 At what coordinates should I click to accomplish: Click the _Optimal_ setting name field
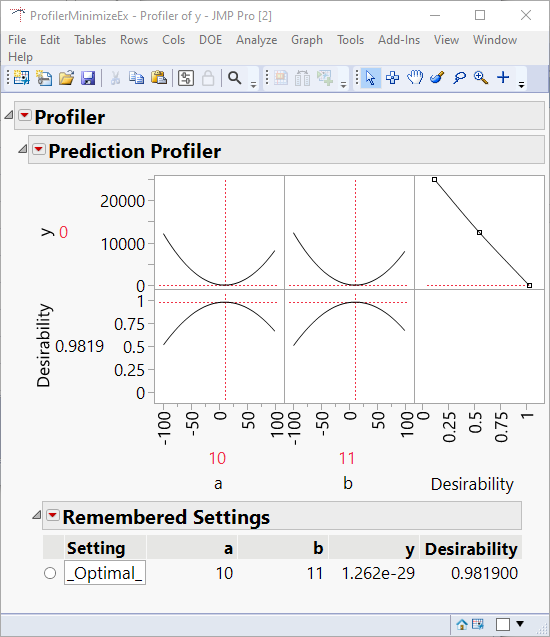point(105,573)
